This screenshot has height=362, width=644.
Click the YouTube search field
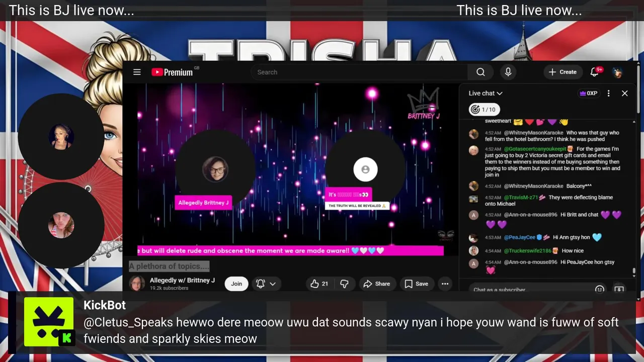click(360, 72)
